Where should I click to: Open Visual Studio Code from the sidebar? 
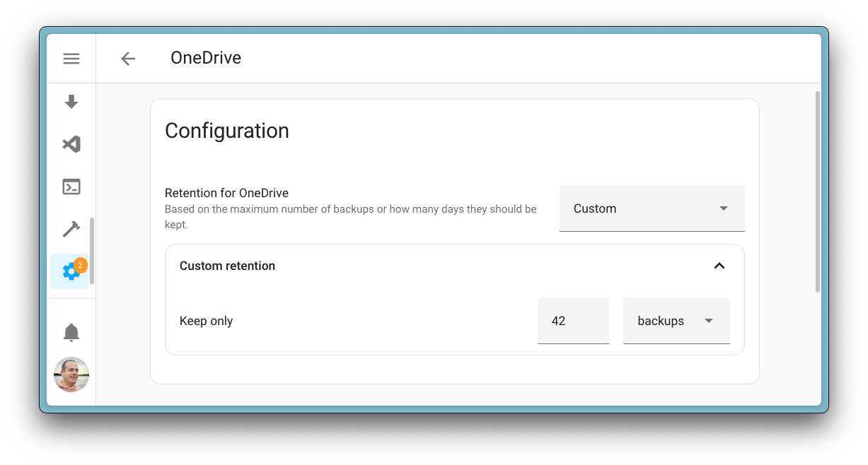71,144
